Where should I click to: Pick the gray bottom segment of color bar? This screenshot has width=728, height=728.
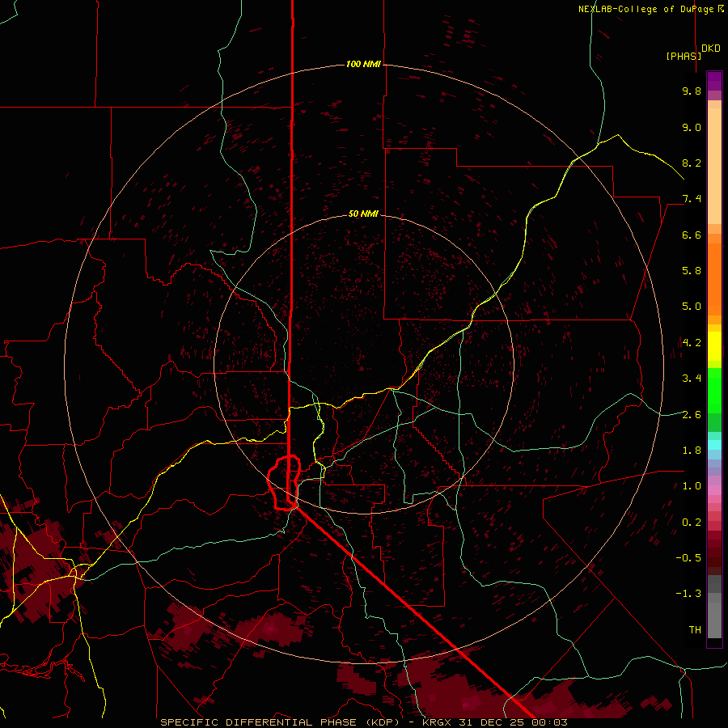[x=714, y=620]
